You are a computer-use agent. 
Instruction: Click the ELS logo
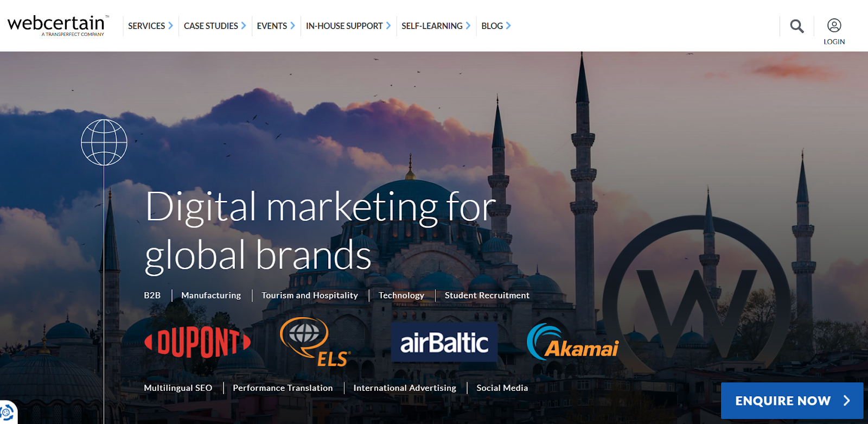click(315, 341)
